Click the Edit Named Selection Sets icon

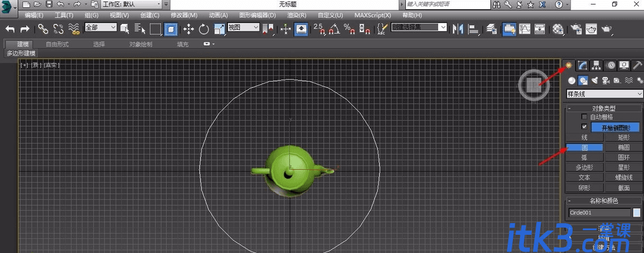382,29
